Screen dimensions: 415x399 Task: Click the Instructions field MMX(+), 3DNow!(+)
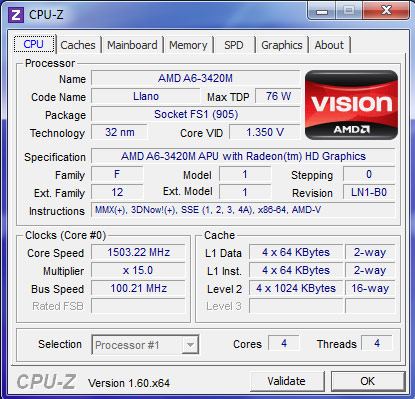pos(243,210)
